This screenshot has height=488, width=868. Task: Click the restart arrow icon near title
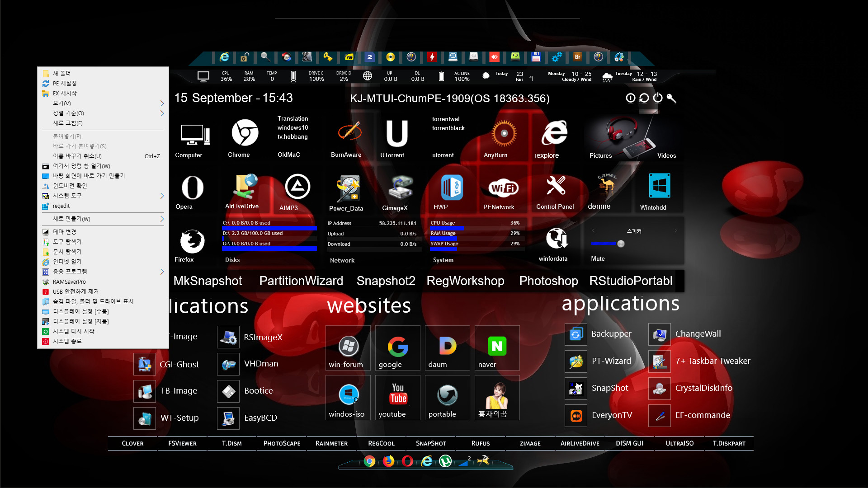click(x=644, y=98)
